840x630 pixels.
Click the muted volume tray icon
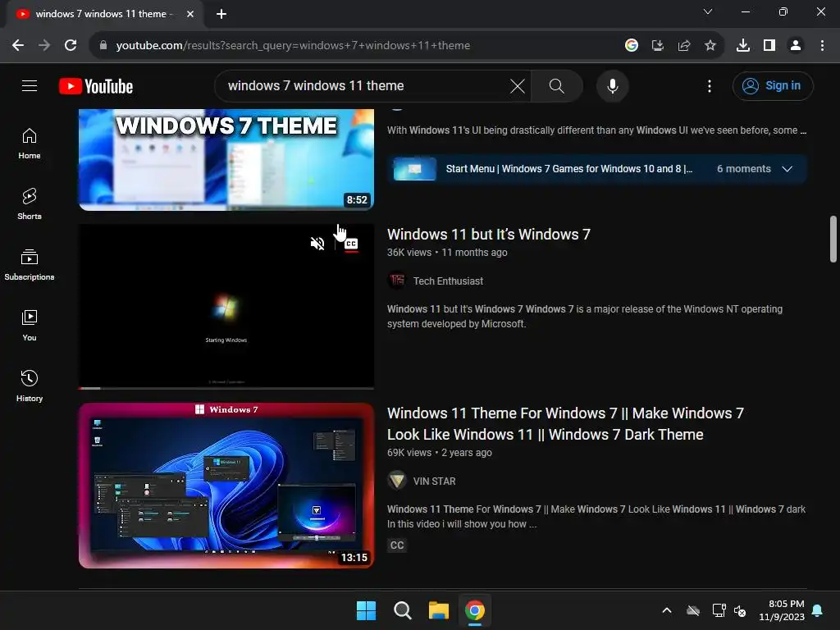[x=740, y=610]
